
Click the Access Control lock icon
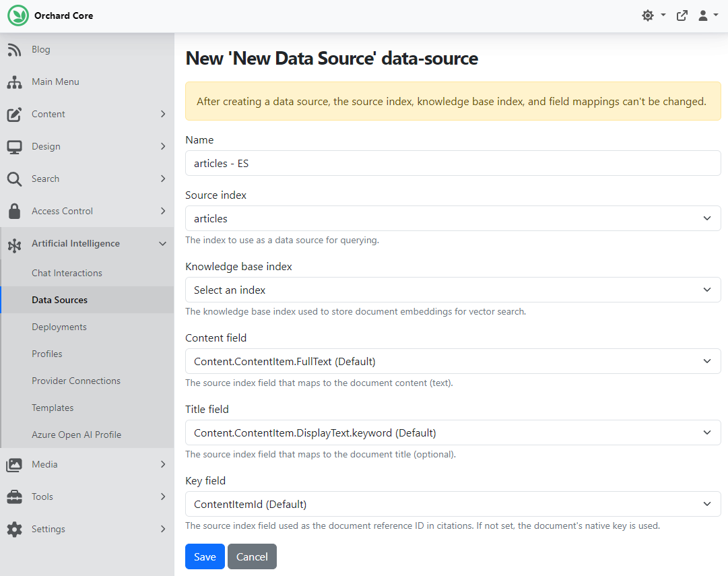point(14,211)
